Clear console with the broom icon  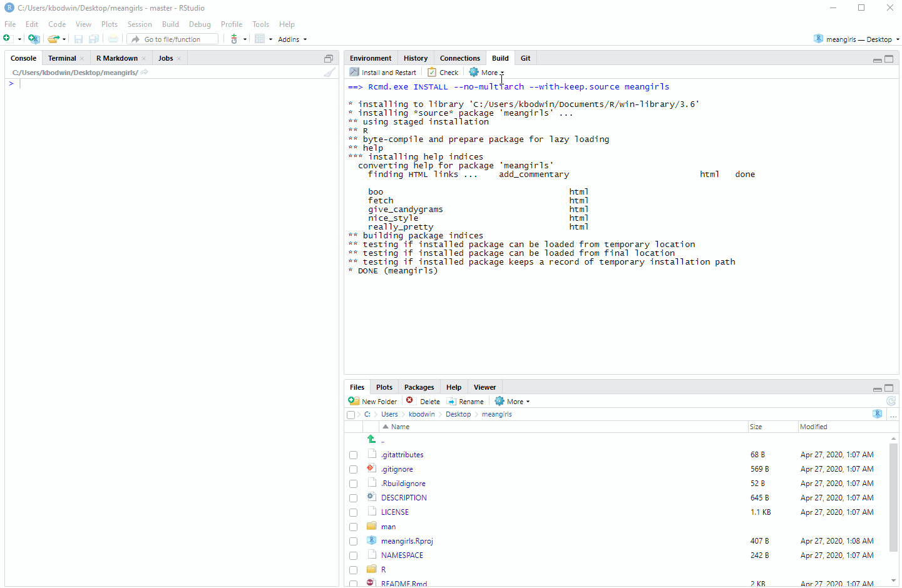329,73
